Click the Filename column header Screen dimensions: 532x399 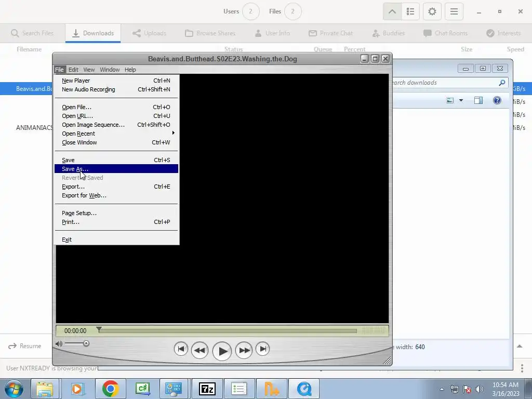tap(29, 49)
